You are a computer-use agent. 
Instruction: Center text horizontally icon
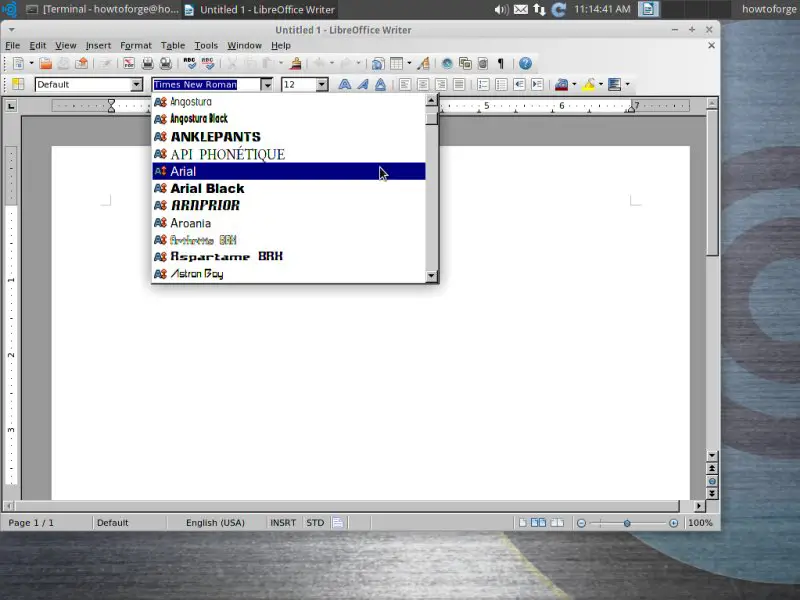423,84
